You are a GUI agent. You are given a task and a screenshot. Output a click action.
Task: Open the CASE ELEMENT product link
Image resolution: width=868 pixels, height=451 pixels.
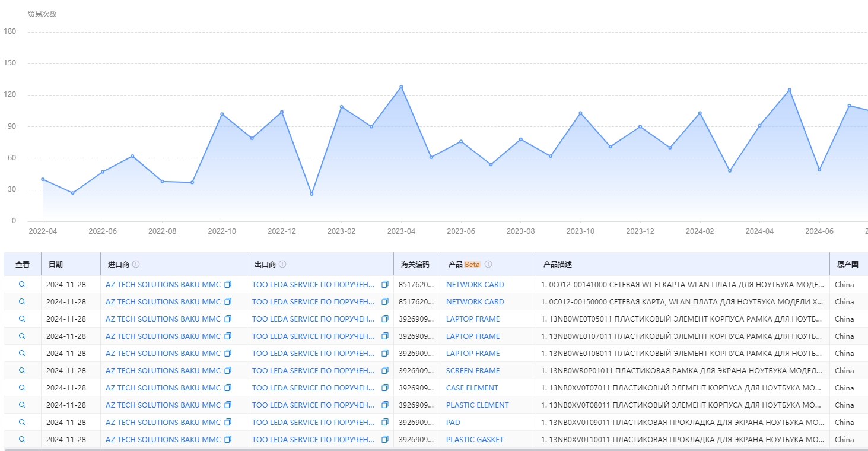(x=472, y=388)
